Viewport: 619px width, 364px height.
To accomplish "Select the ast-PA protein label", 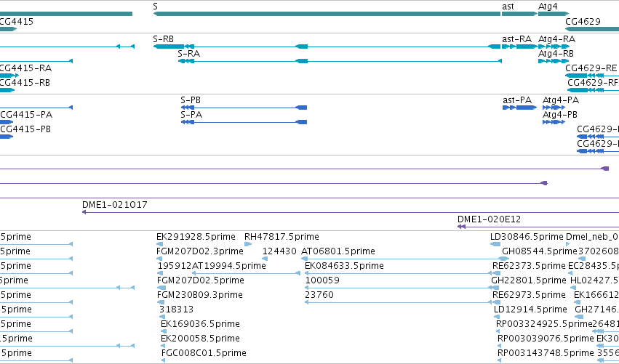I will pyautogui.click(x=517, y=100).
